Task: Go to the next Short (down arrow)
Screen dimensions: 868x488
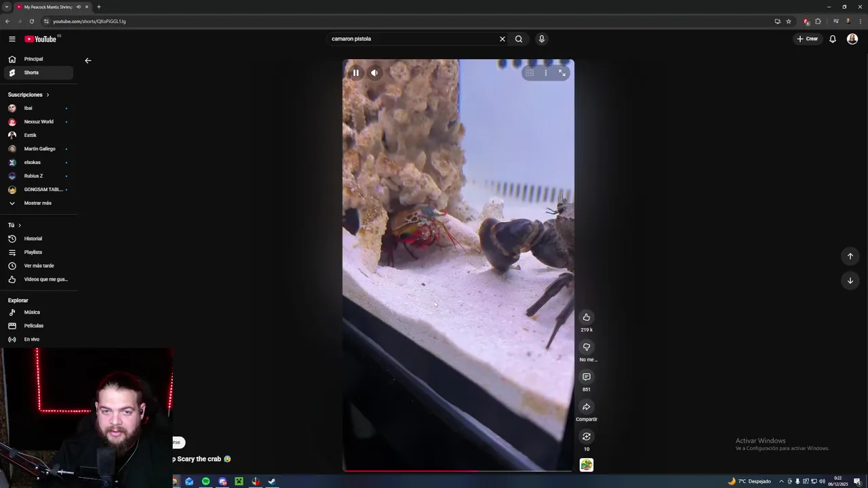Action: (850, 281)
